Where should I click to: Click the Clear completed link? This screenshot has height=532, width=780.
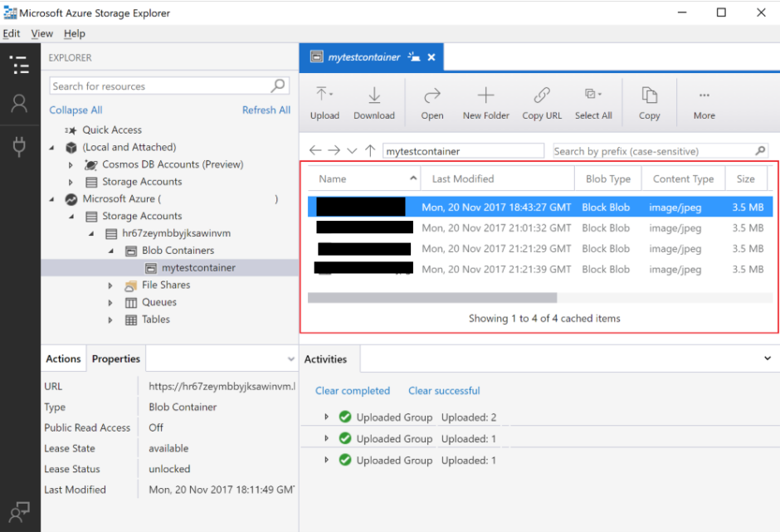click(353, 390)
